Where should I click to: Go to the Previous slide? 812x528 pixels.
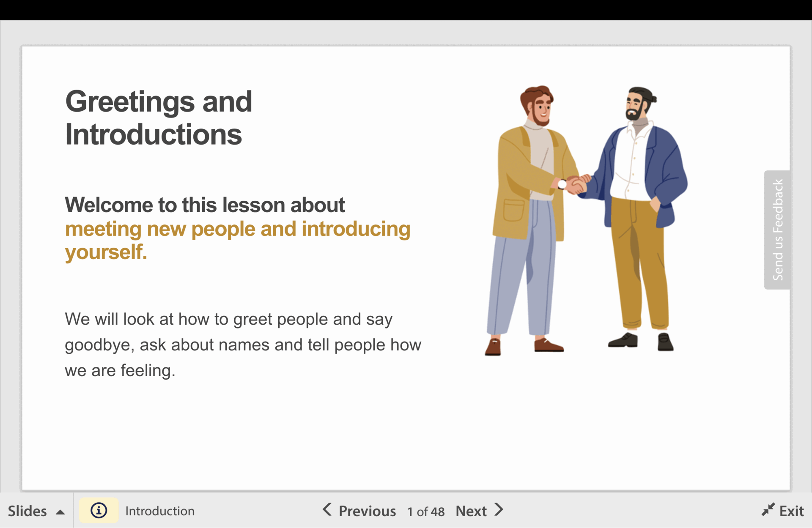click(x=367, y=511)
